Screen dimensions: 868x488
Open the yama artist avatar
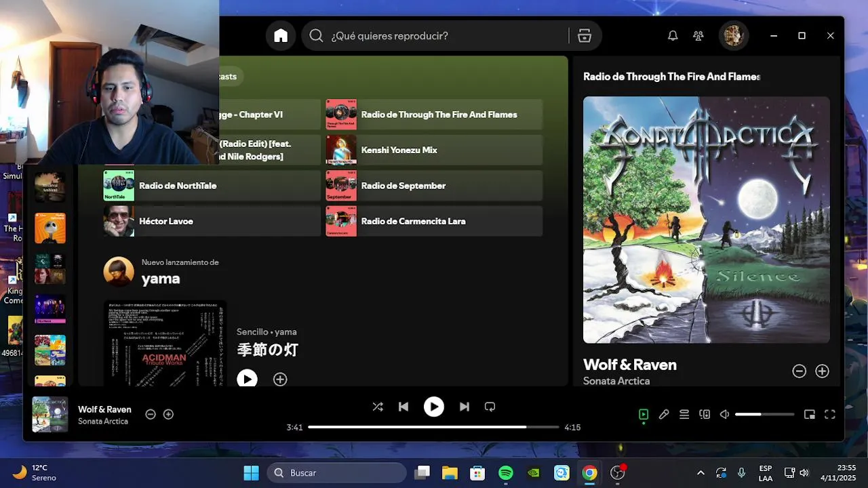click(118, 272)
